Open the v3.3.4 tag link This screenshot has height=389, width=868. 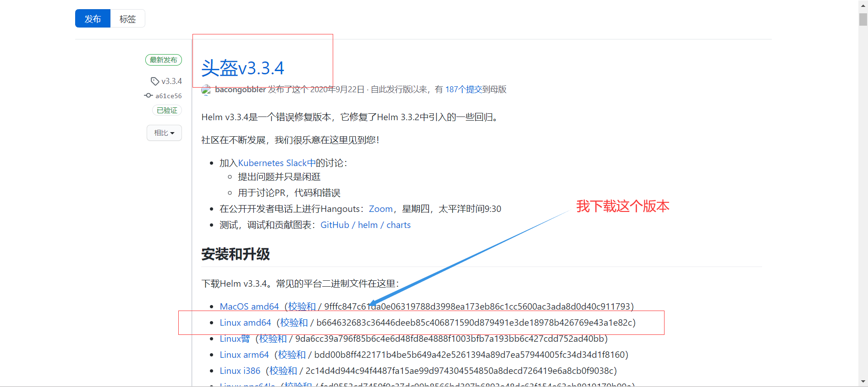(x=172, y=81)
